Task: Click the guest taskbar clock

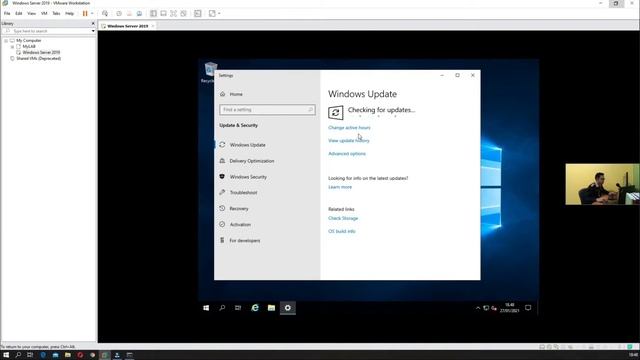Action: tap(510, 308)
